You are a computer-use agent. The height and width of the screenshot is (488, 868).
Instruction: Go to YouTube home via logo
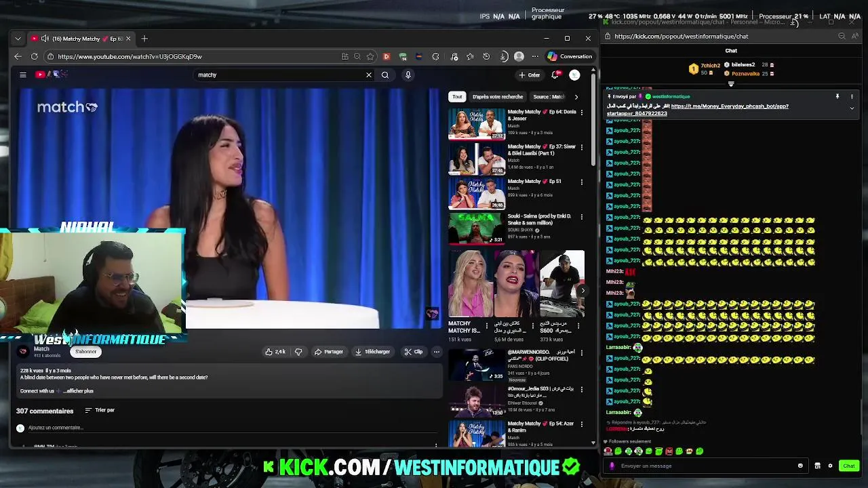[52, 75]
